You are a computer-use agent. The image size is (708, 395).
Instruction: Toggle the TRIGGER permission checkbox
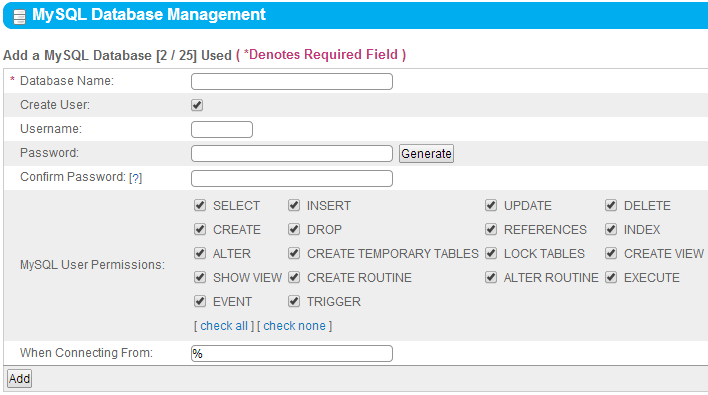pos(294,301)
